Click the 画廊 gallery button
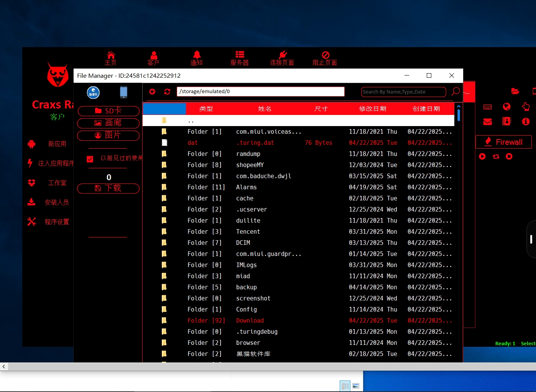The height and width of the screenshot is (392, 536). pyautogui.click(x=109, y=123)
